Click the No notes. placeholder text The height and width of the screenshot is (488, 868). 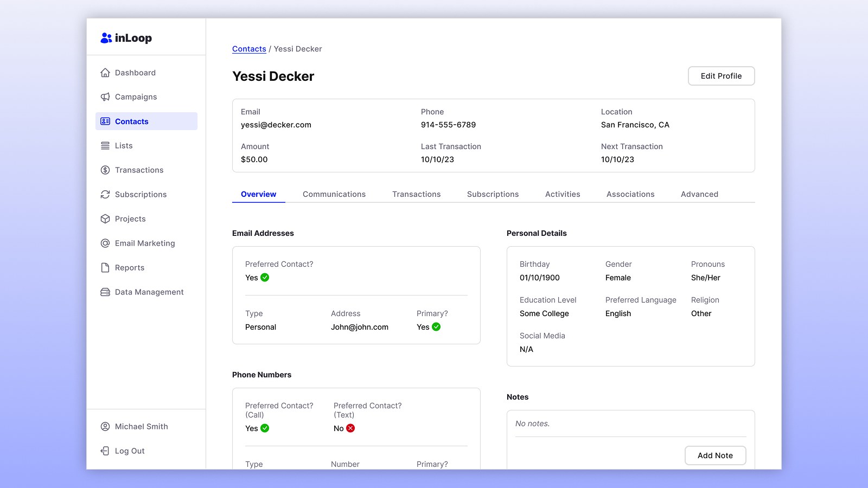[532, 423]
